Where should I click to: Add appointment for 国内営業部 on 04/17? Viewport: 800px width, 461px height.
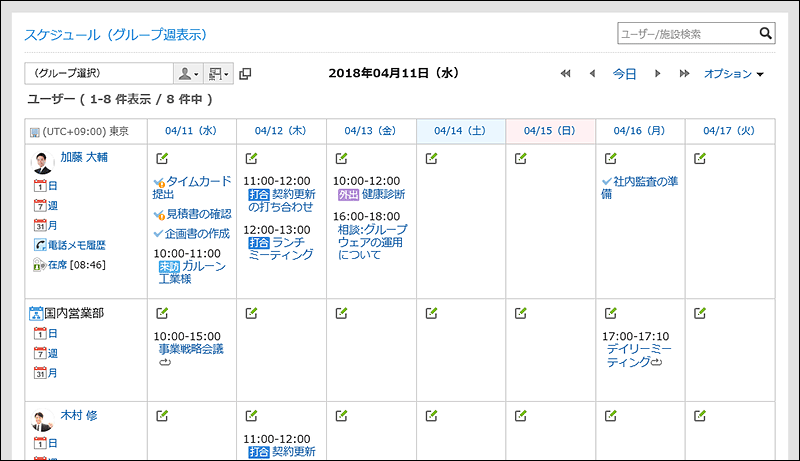point(700,313)
